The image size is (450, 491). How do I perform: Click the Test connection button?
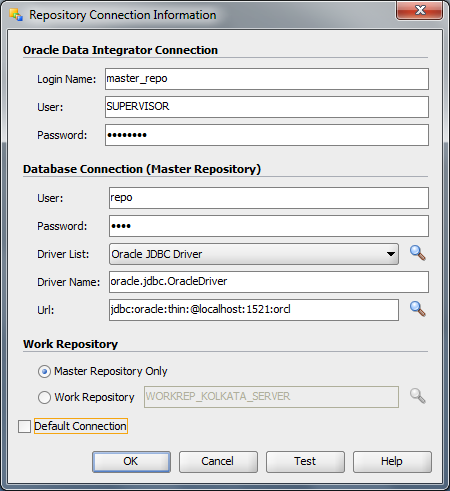[x=305, y=462]
